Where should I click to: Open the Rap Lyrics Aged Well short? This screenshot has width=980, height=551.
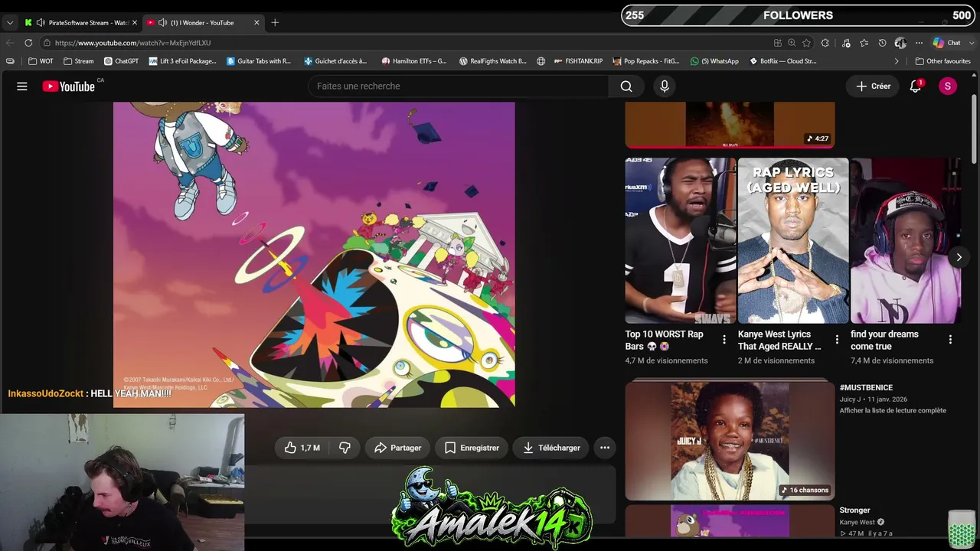click(x=793, y=240)
